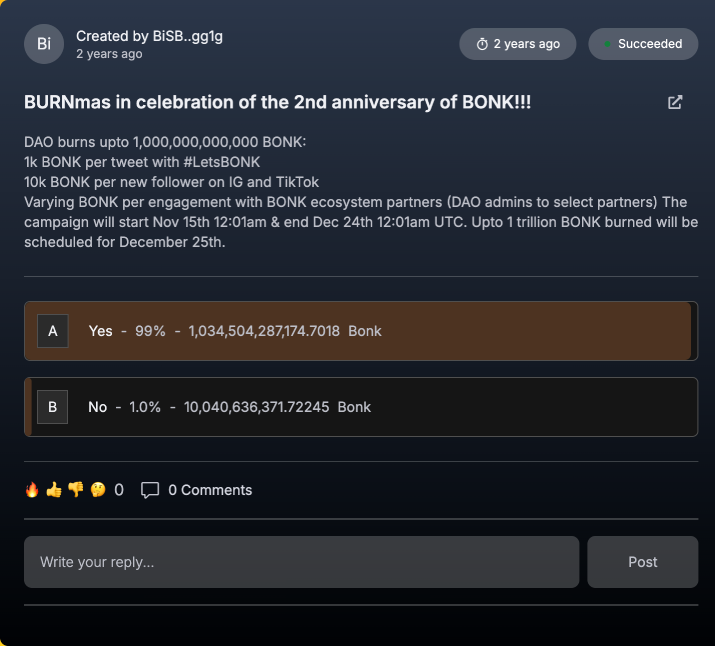Click the Post button
715x646 pixels.
click(x=642, y=562)
